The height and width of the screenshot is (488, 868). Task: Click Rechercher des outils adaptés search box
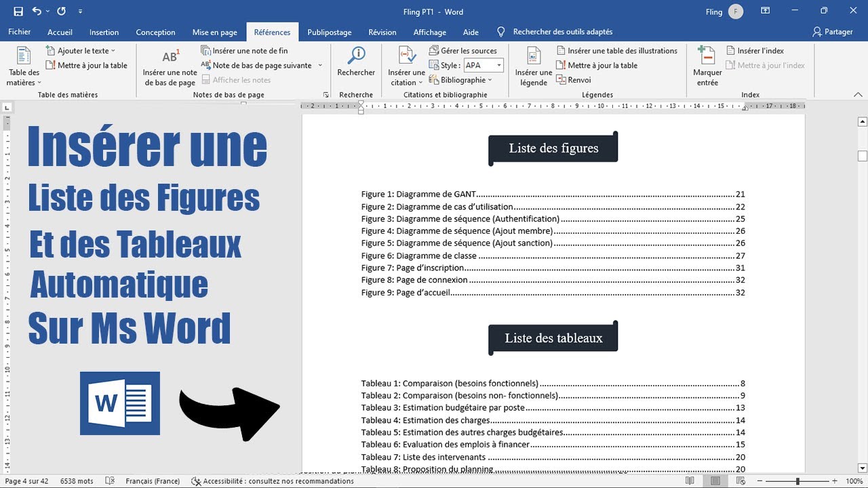pos(562,32)
